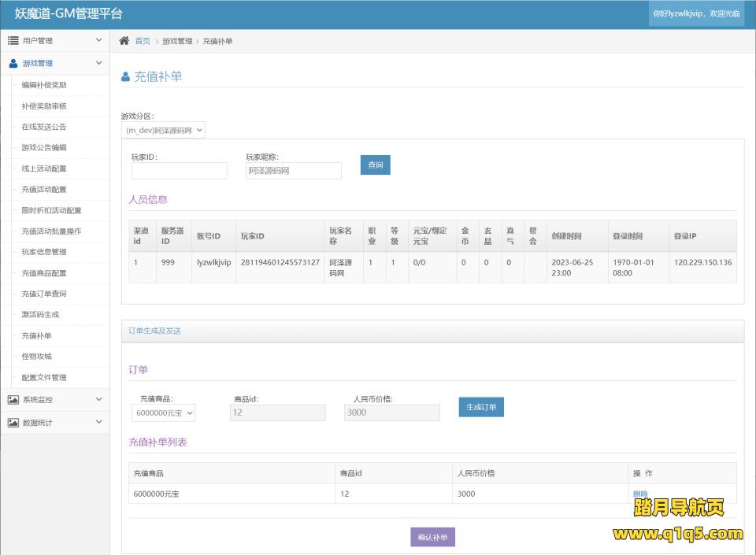Open the 游戏分区 server dropdown
Screen dimensions: 756x555
(163, 130)
